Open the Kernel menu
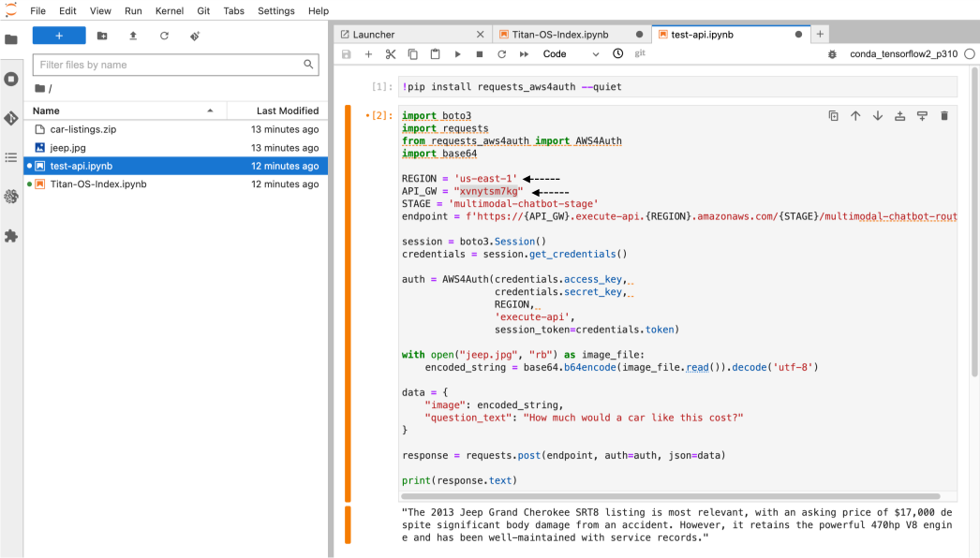 pyautogui.click(x=169, y=11)
